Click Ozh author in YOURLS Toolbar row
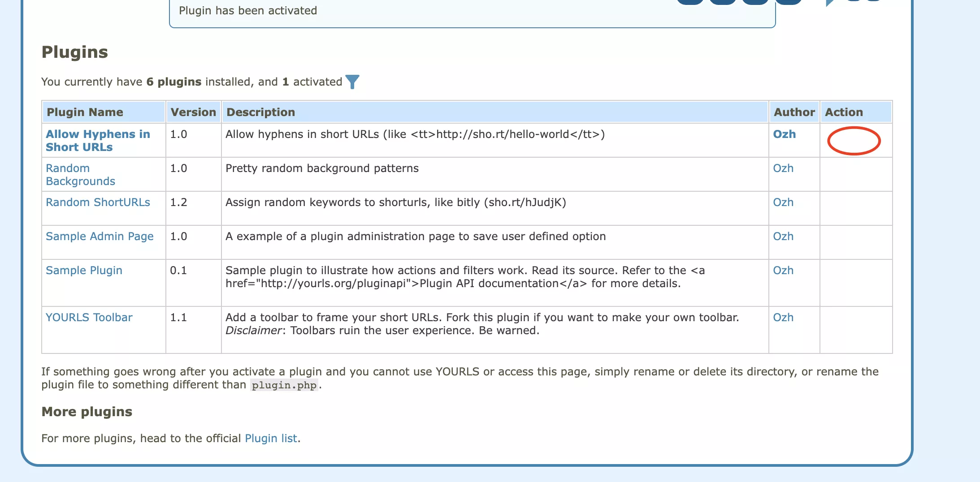The height and width of the screenshot is (482, 980). [783, 318]
